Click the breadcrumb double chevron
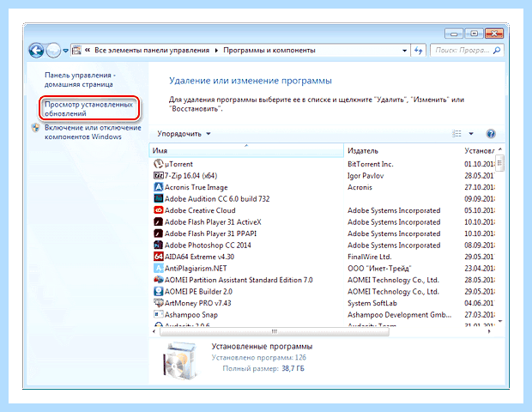Image resolution: width=532 pixels, height=412 pixels. click(x=88, y=51)
